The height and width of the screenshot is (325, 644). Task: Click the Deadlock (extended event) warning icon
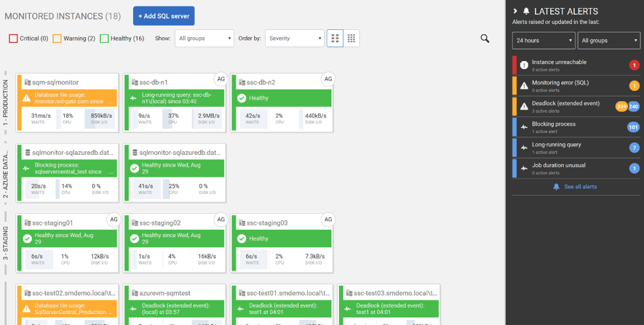[x=524, y=106]
